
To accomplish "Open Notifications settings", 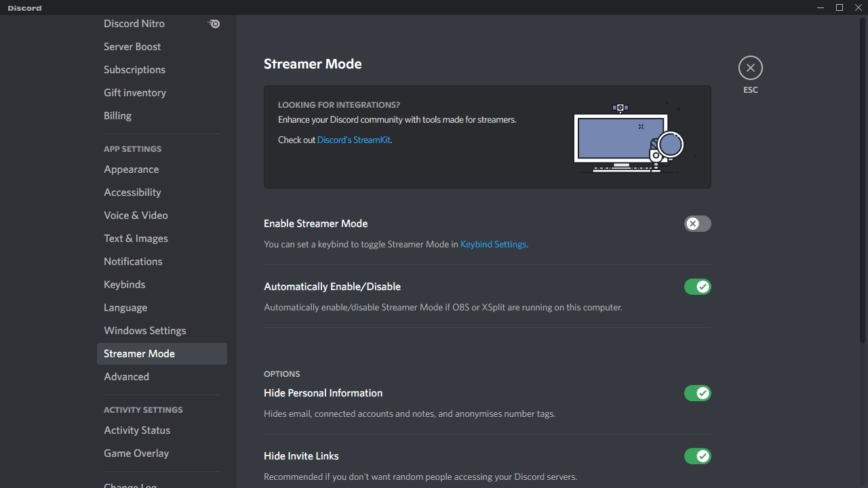I will pos(161,262).
